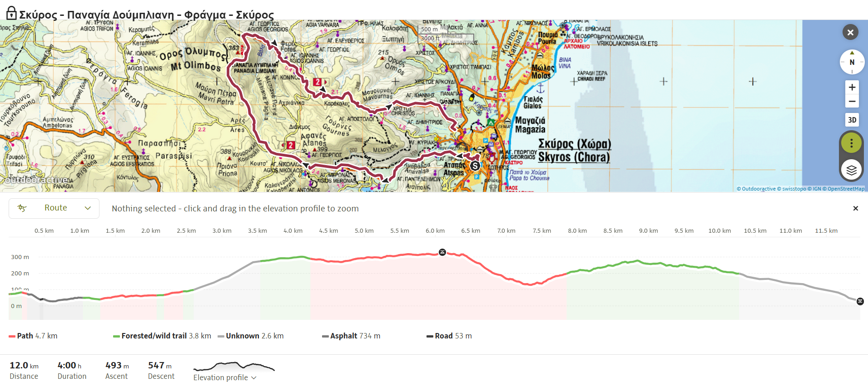Click the north compass icon

tap(852, 62)
